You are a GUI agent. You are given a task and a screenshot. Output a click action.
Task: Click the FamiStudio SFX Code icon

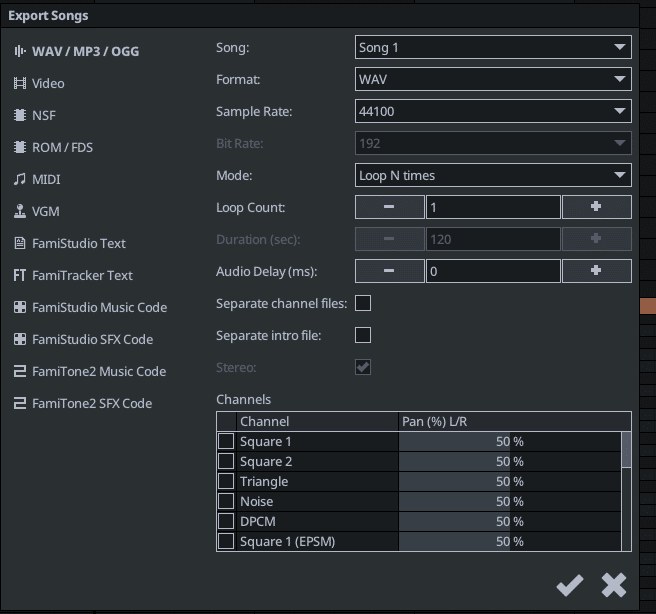point(20,339)
